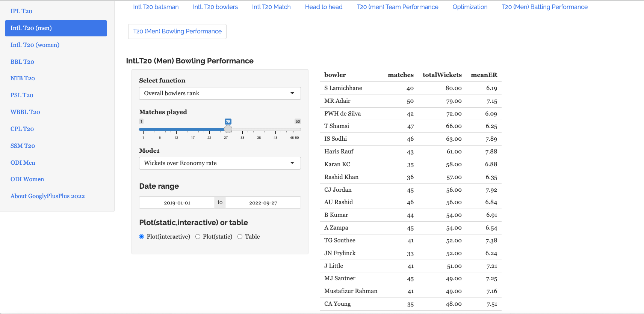The image size is (644, 314).
Task: Open T20 (Men) Batting Performance tab
Action: [544, 7]
